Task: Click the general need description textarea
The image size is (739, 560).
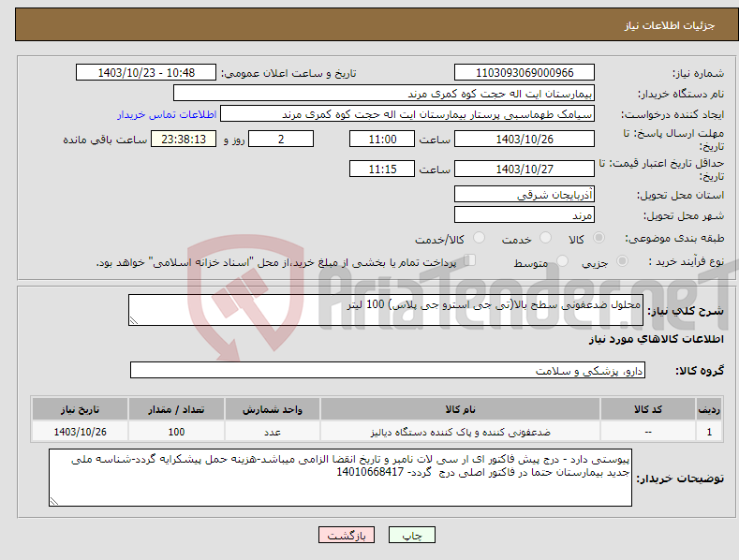Action: pos(386,310)
